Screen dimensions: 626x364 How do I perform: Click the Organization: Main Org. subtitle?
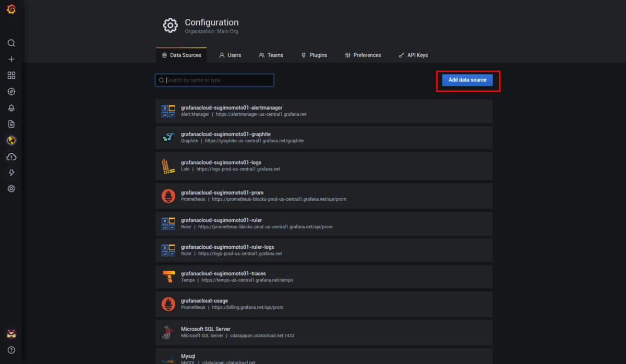point(212,31)
